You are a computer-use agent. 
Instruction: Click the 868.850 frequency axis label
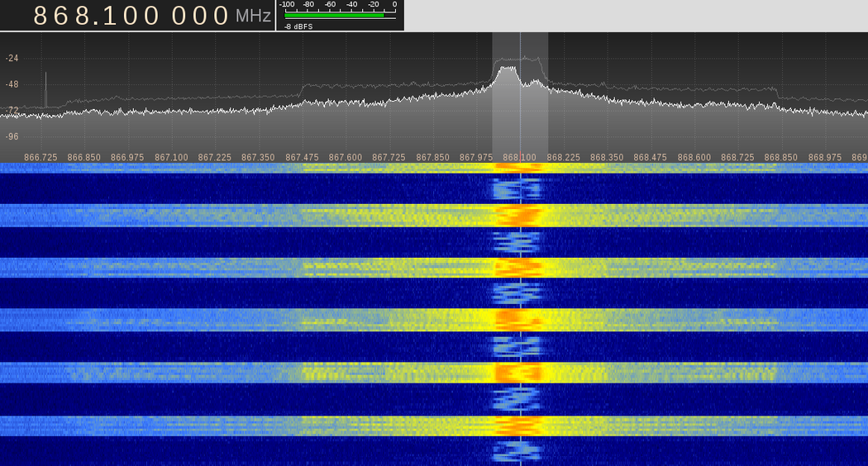[x=780, y=157]
